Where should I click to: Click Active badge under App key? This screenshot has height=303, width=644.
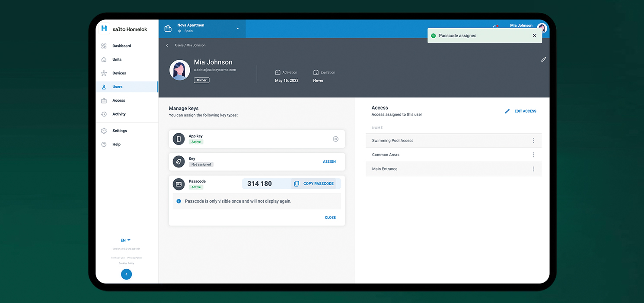coord(196,142)
